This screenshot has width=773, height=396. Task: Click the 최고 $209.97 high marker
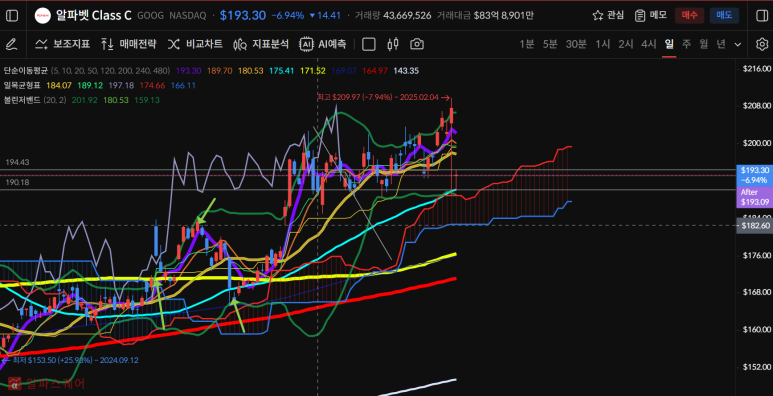tap(383, 98)
